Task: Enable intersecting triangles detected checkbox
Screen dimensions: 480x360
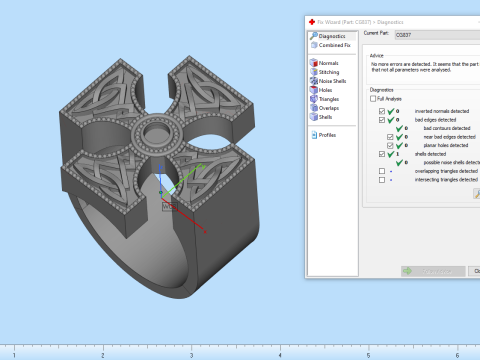Action: [x=382, y=180]
